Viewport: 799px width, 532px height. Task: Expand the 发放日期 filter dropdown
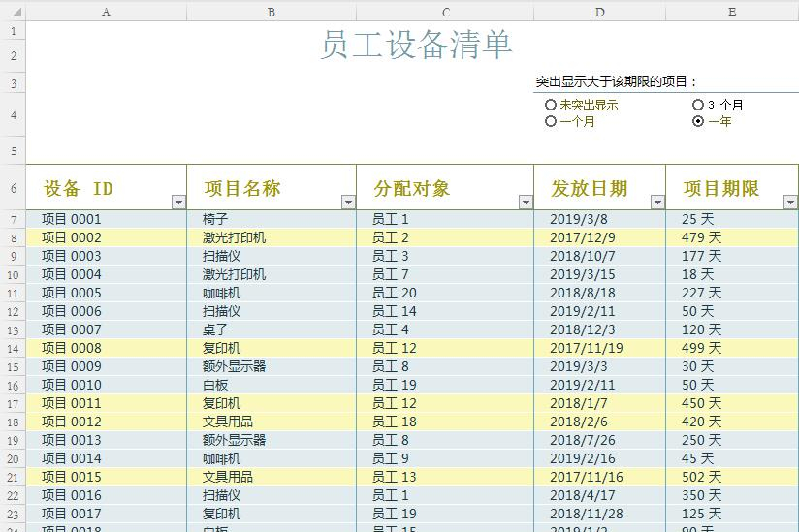pyautogui.click(x=657, y=203)
